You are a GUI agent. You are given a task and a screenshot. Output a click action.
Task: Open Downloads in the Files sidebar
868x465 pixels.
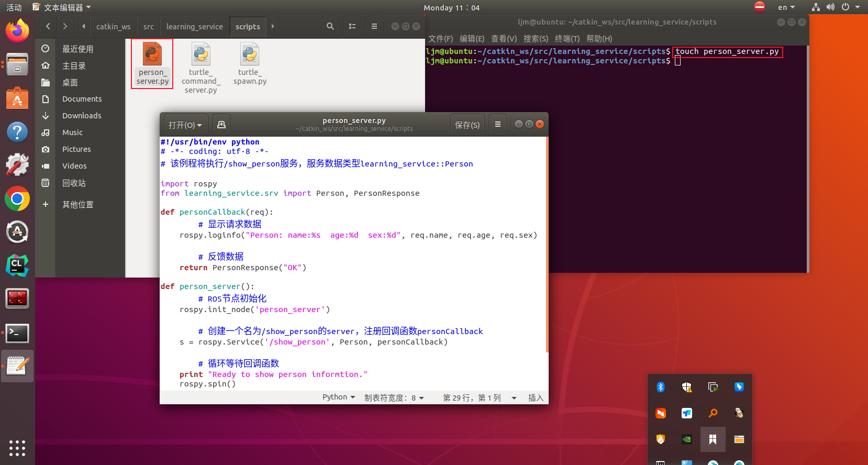pyautogui.click(x=82, y=116)
